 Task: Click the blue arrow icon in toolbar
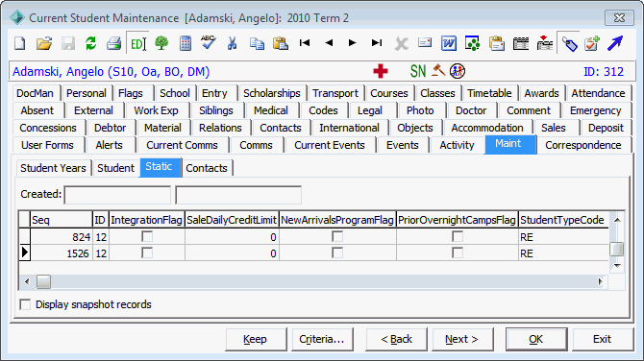pos(615,43)
